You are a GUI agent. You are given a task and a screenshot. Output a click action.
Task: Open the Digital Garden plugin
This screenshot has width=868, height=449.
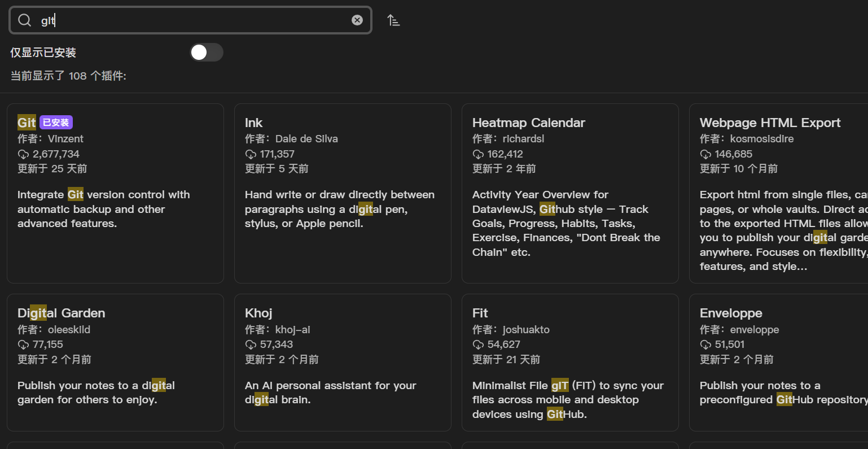click(62, 313)
